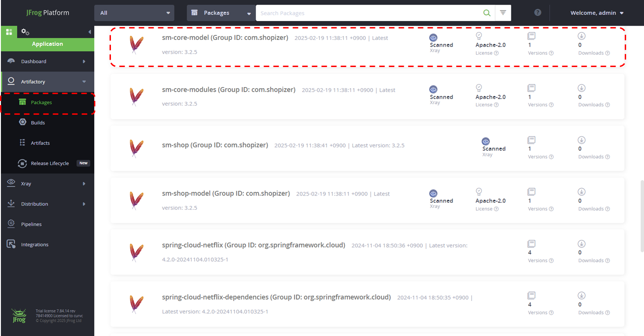644x336 pixels.
Task: Click the Trial license 7.84.14 text
Action: coord(55,311)
